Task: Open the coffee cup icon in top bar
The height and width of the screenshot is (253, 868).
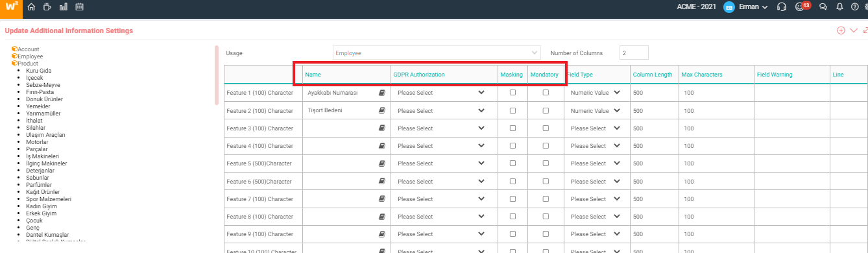Action: 47,7
